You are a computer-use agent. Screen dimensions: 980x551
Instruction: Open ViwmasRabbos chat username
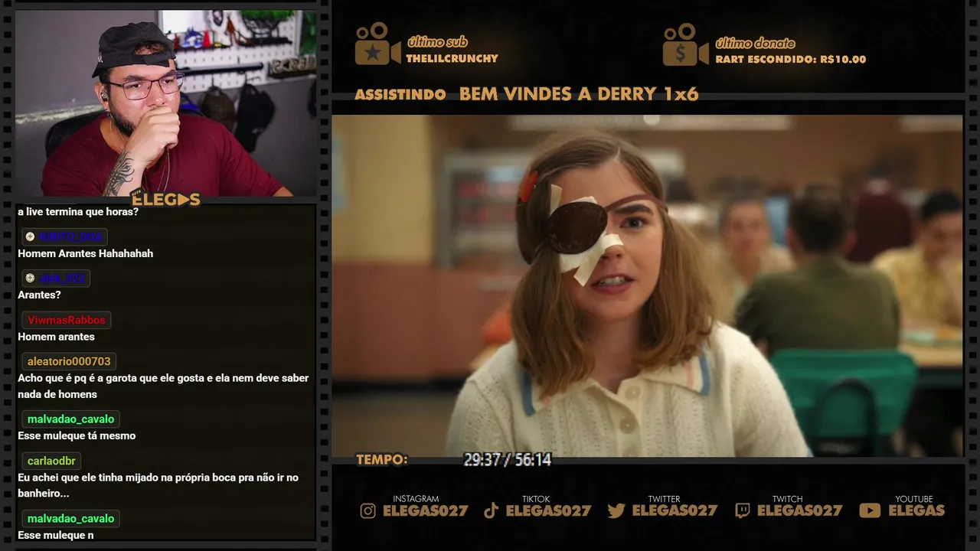point(67,320)
